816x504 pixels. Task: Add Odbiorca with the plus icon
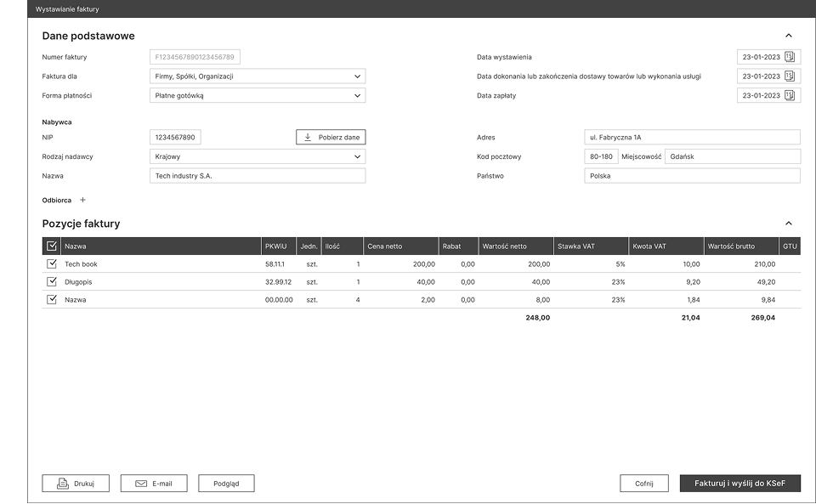82,200
